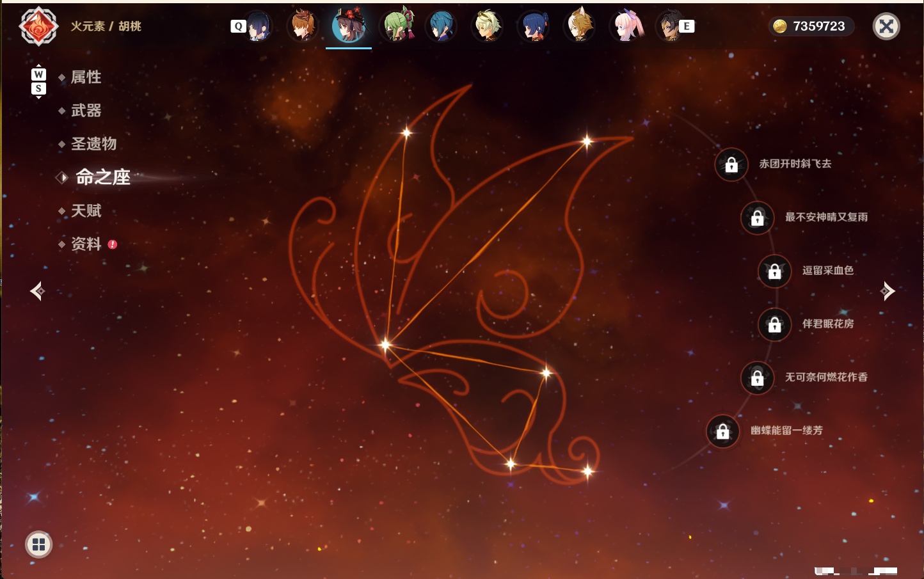Open the 武器 weapon tab
Image resolution: width=924 pixels, height=579 pixels.
point(86,111)
